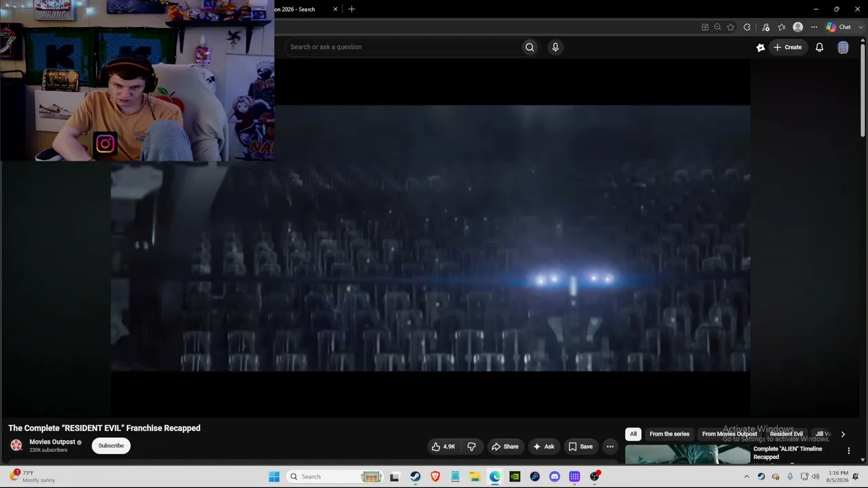Open YouTube notifications bell

[819, 47]
